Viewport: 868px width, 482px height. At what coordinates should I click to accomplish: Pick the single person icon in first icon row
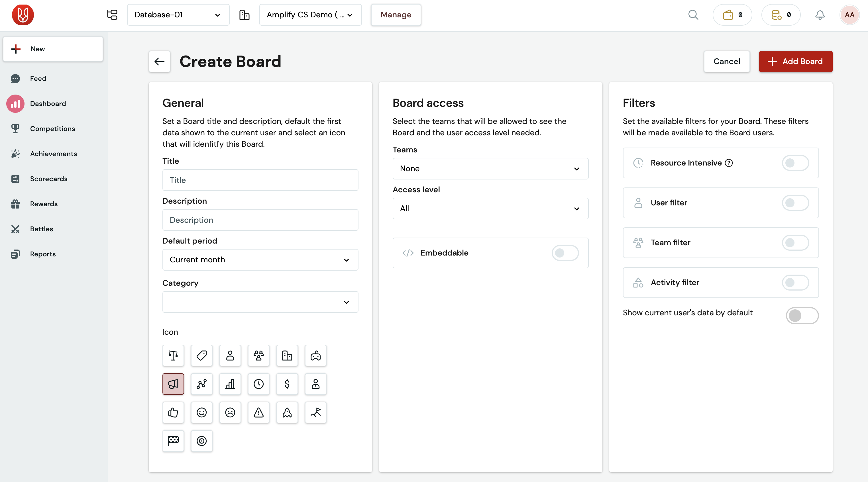pyautogui.click(x=230, y=355)
